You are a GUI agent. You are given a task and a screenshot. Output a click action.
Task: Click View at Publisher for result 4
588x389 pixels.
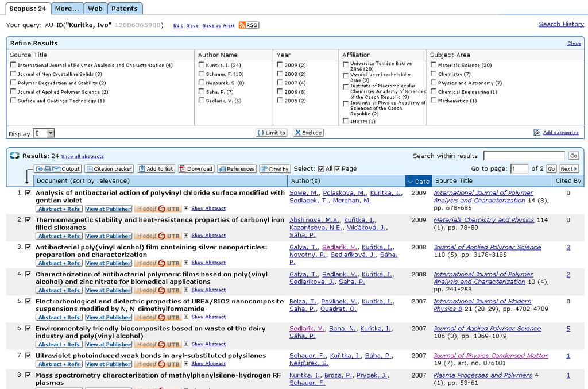pyautogui.click(x=109, y=290)
